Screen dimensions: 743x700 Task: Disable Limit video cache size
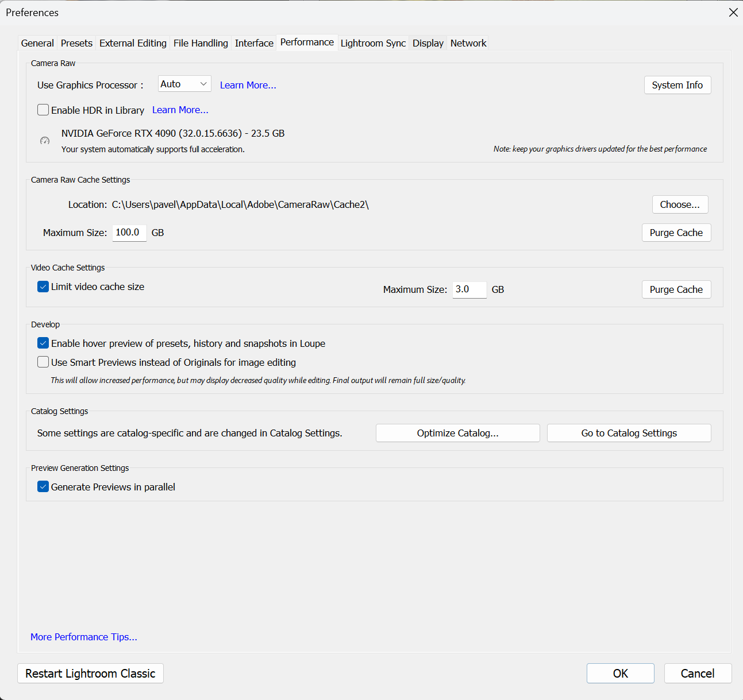[43, 287]
